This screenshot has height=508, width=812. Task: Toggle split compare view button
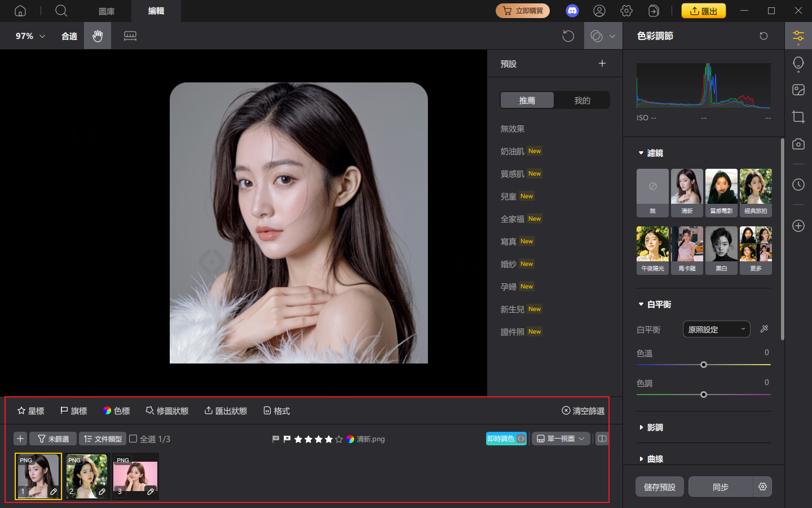pyautogui.click(x=602, y=439)
